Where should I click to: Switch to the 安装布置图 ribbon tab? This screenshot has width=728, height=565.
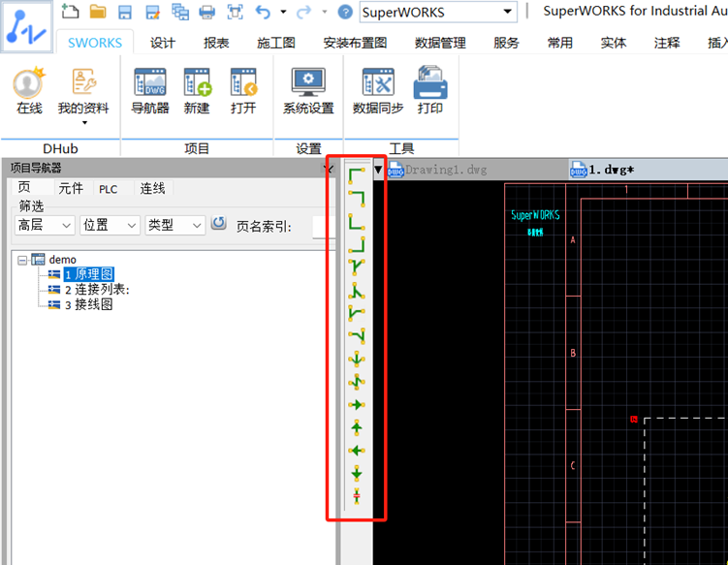point(355,44)
